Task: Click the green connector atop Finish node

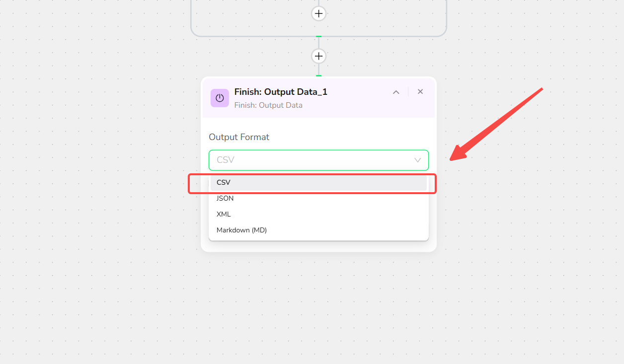Action: coord(318,76)
